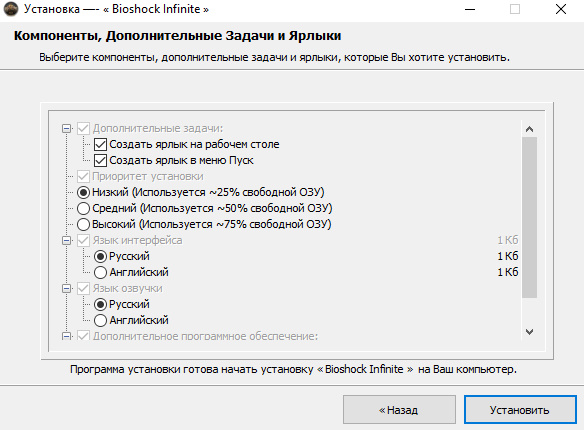This screenshot has width=584, height=430.
Task: Click the greyed 'Язык интерфейса' checkbox
Action: point(83,241)
